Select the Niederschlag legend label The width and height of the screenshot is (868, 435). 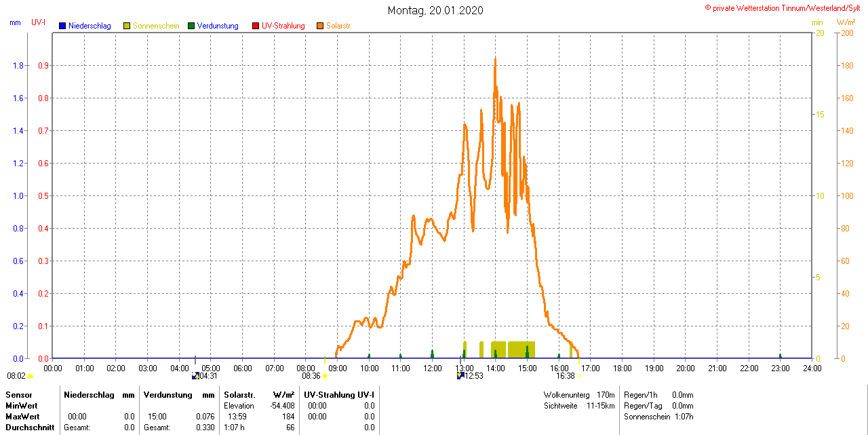pos(90,26)
